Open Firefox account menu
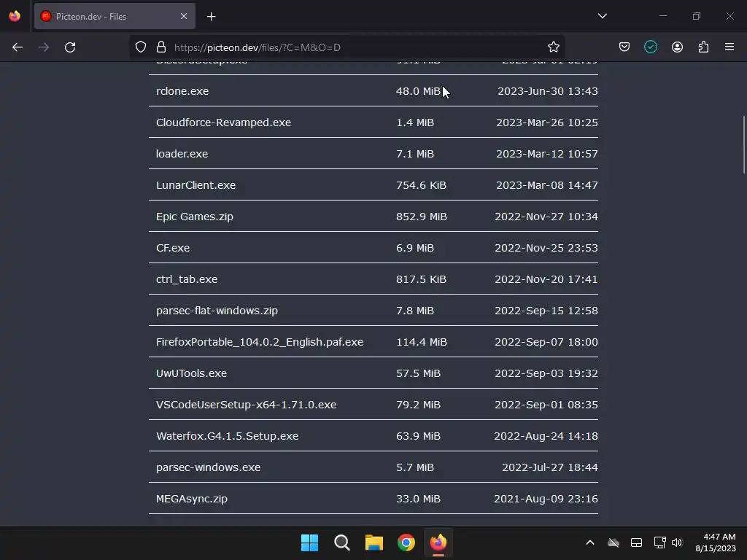The height and width of the screenshot is (560, 747). (x=677, y=47)
